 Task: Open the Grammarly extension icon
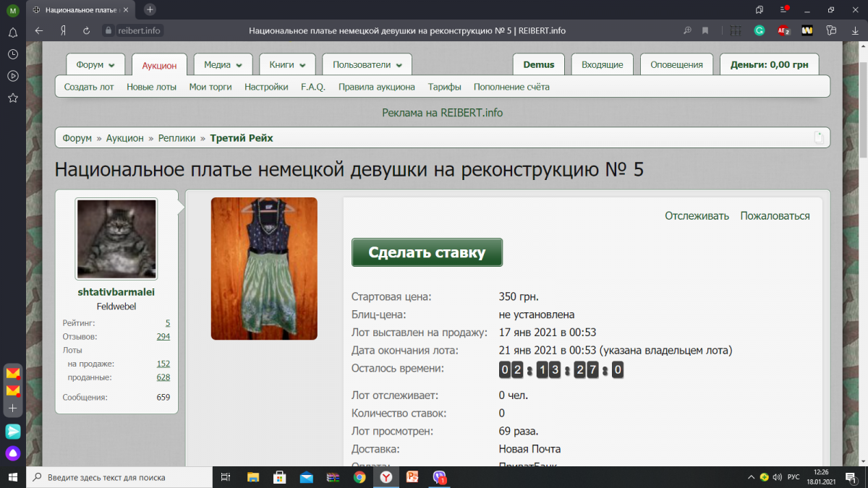click(759, 30)
